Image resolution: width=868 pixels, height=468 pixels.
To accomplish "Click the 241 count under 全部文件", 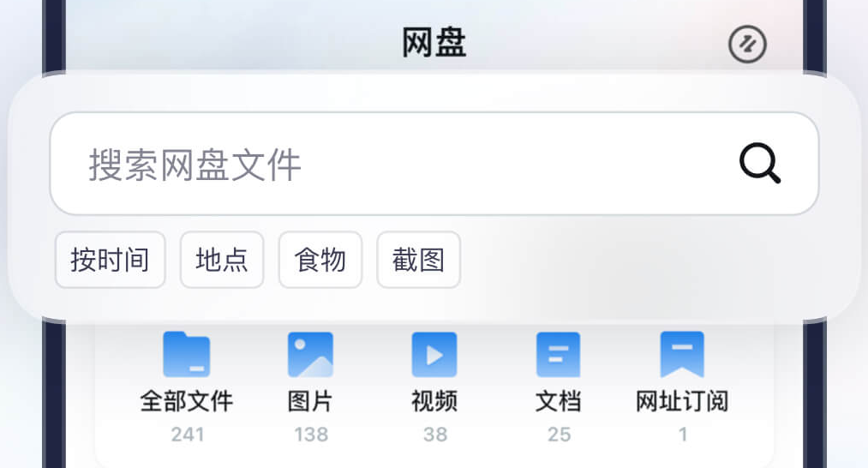I will [x=187, y=435].
